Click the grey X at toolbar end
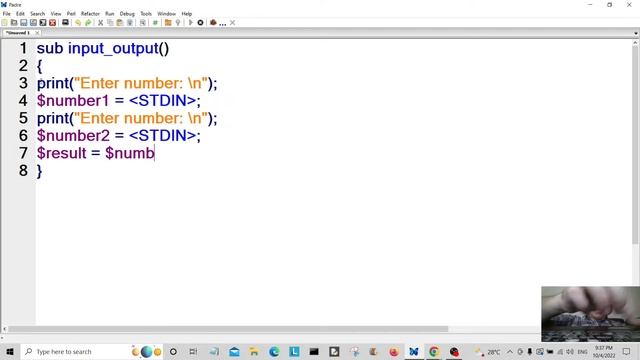This screenshot has width=640, height=360. (232, 23)
